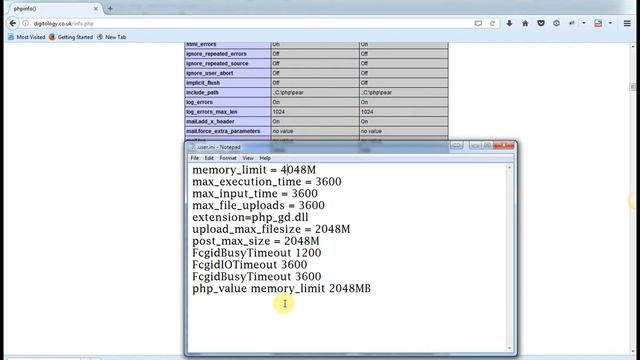640x360 pixels.
Task: Click the FcgidIOTimeout 3600 line
Action: tap(250, 264)
